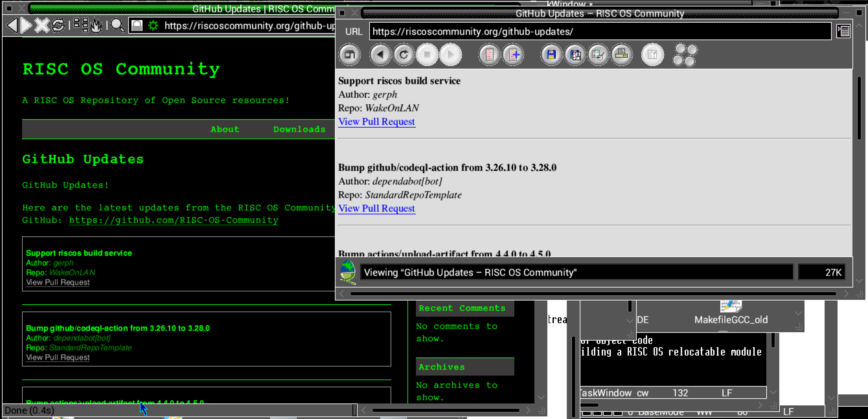Screen dimensions: 868x419
Task: Click the right browser URL input field
Action: [x=600, y=32]
